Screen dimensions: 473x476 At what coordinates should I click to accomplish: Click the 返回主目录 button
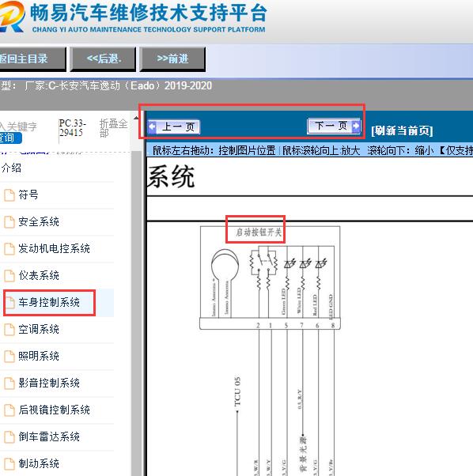tap(32, 59)
